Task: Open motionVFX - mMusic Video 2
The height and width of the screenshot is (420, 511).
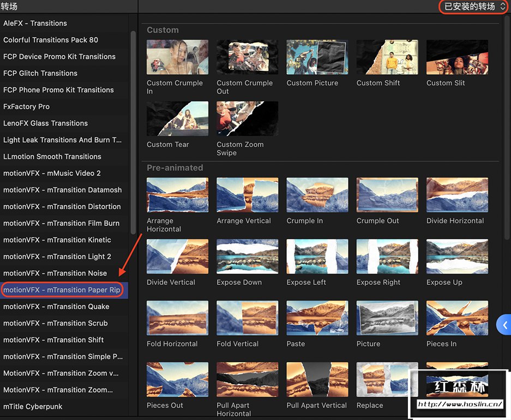Action: [64, 173]
